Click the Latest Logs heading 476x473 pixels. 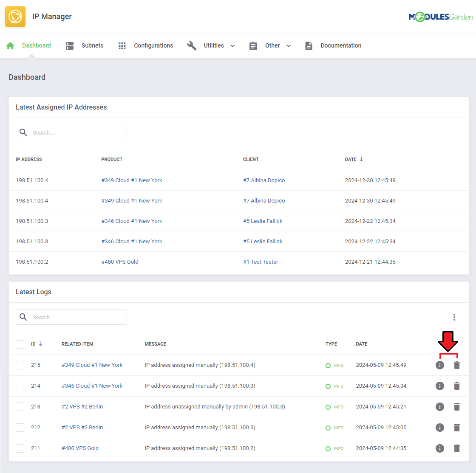pyautogui.click(x=34, y=292)
